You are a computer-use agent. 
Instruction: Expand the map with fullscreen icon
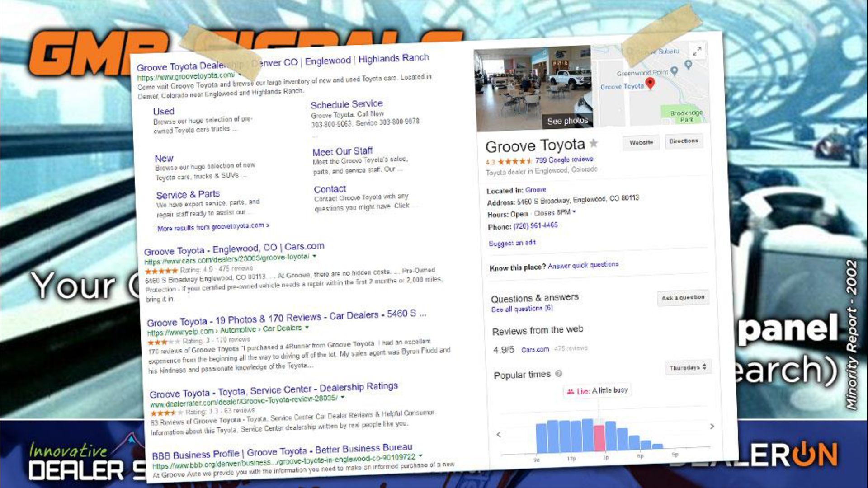pos(697,51)
